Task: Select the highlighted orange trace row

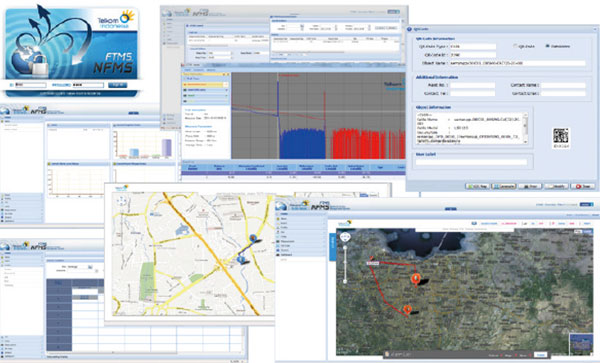Action: (x=206, y=84)
